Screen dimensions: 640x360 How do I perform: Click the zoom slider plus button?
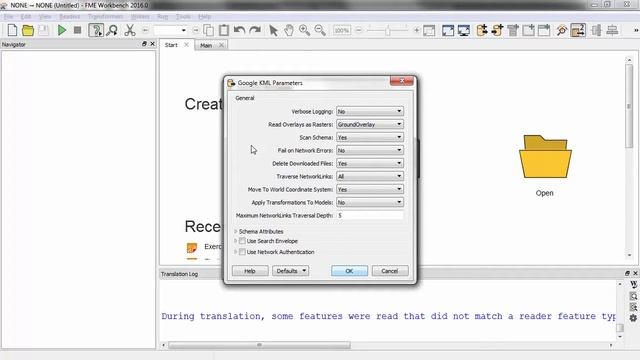click(416, 30)
